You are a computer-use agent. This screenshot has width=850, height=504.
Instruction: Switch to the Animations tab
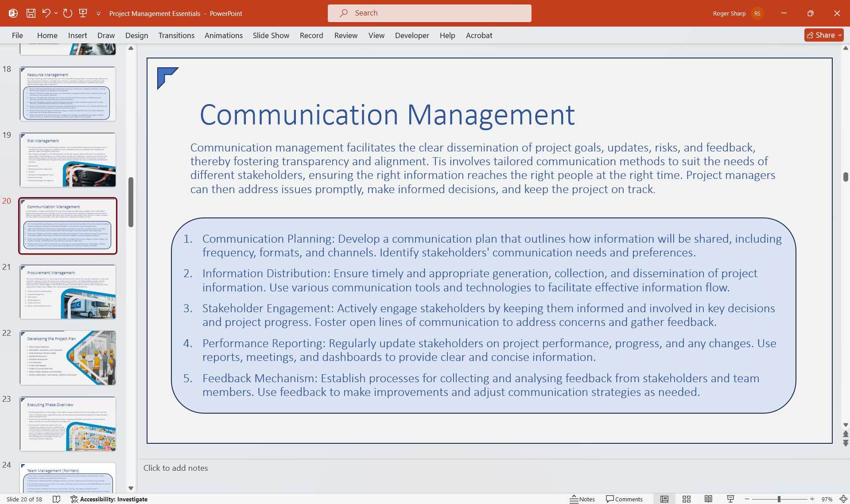pos(223,35)
